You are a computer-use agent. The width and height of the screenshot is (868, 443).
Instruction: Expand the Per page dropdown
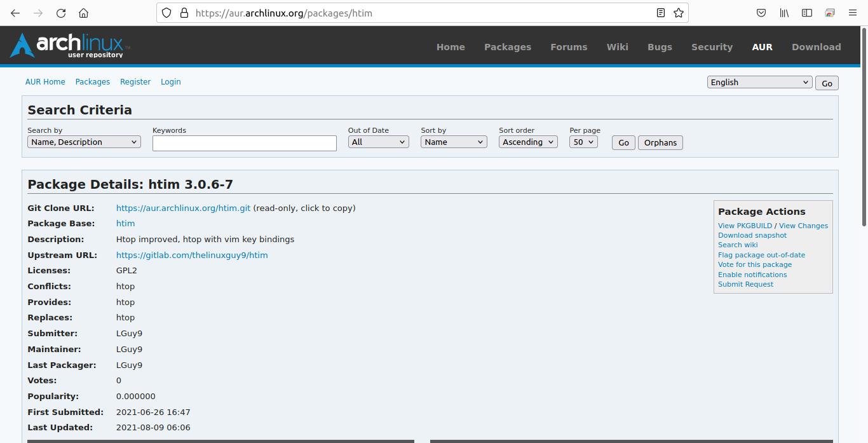(x=583, y=142)
